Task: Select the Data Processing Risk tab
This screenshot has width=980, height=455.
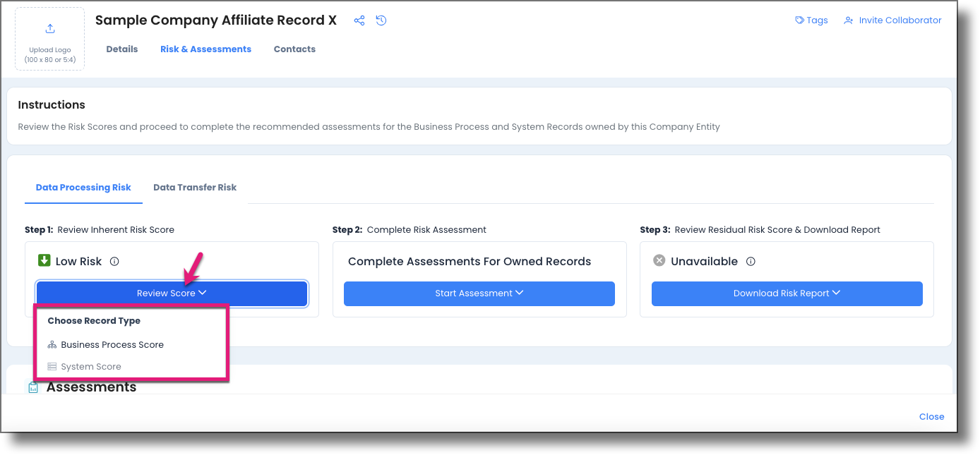Action: [83, 188]
